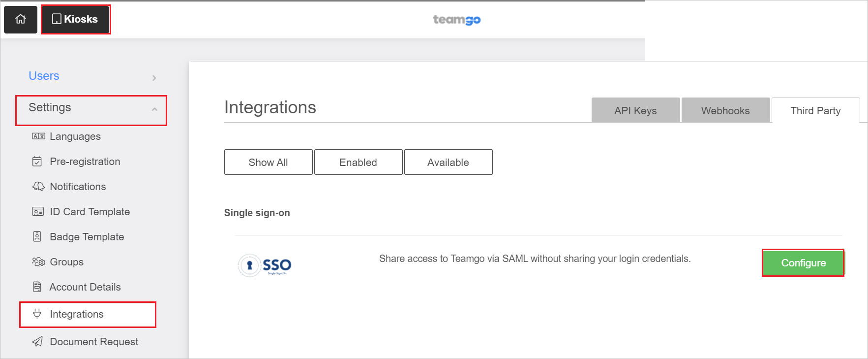
Task: Open ID Card Template page
Action: click(90, 212)
